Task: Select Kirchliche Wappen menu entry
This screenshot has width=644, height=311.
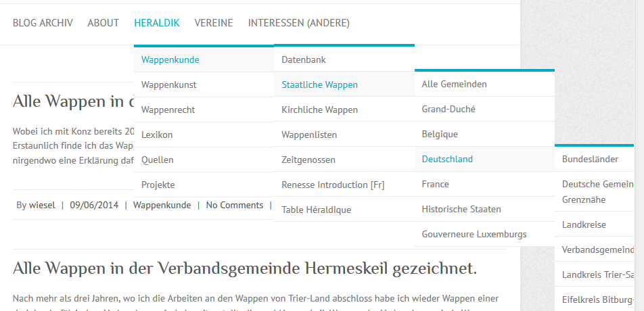Action: (320, 110)
